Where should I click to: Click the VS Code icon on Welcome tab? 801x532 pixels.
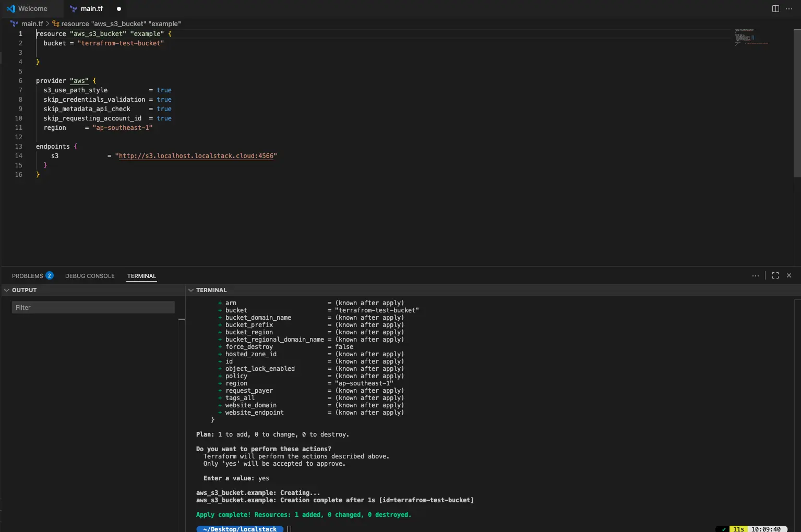(x=11, y=9)
